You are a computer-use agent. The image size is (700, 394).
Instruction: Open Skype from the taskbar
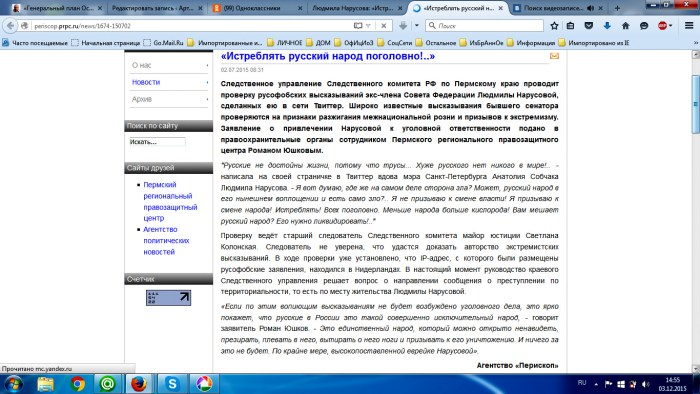172,384
